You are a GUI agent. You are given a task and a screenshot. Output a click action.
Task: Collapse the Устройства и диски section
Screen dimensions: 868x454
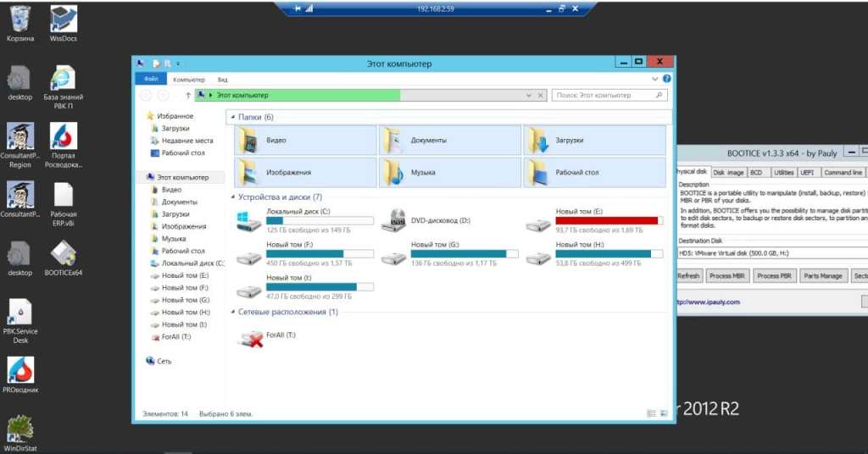[233, 197]
